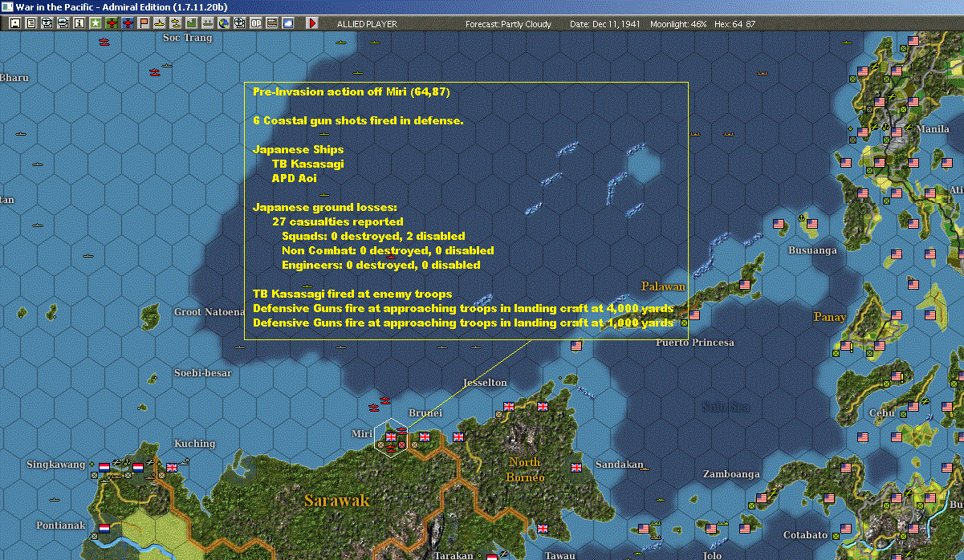Click the globe toolbar icon

tap(223, 23)
